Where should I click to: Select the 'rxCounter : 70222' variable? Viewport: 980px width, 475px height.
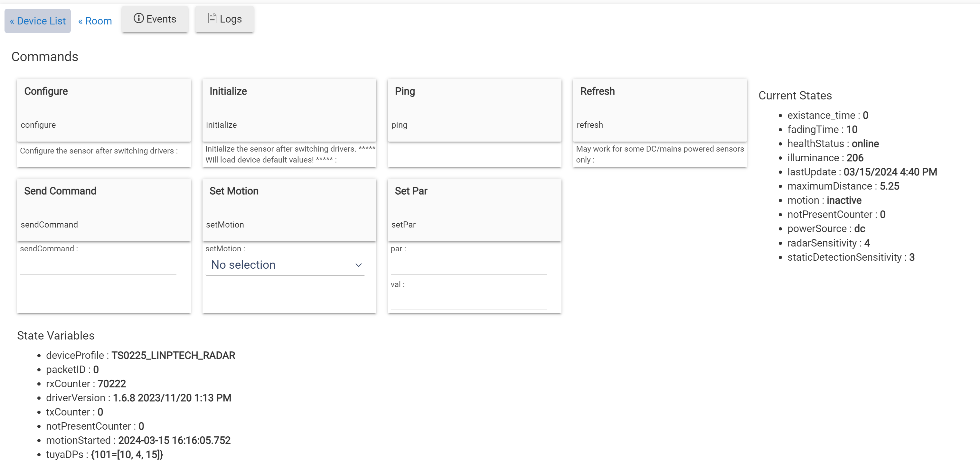pos(86,383)
